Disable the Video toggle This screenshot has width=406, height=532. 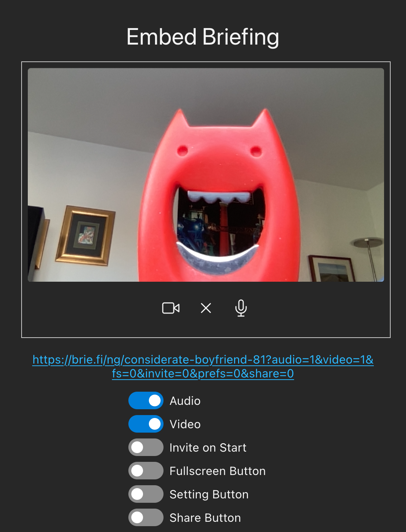coord(145,424)
